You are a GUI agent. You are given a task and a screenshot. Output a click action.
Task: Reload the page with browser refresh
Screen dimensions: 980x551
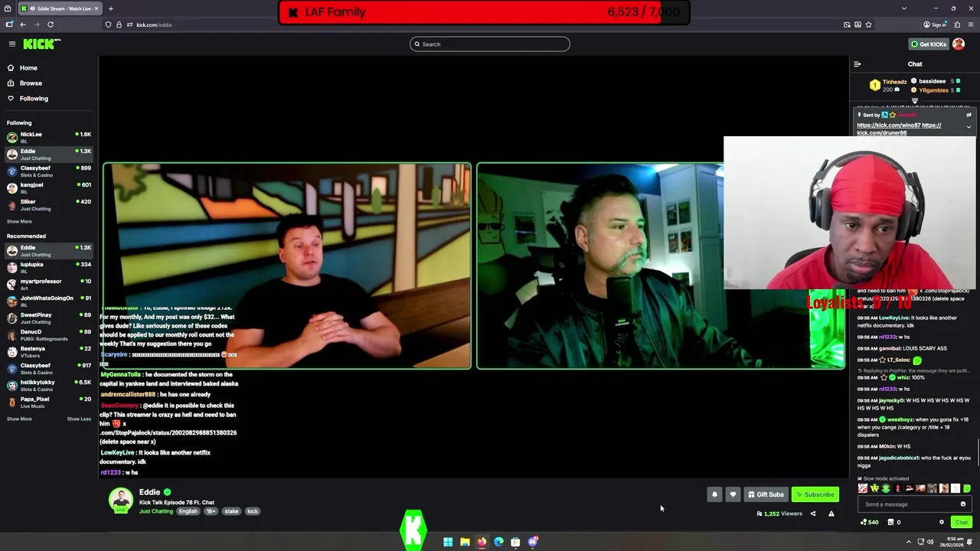[51, 24]
